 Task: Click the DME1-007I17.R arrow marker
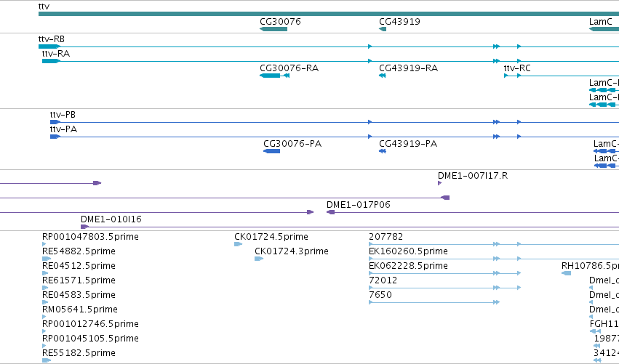click(x=440, y=183)
